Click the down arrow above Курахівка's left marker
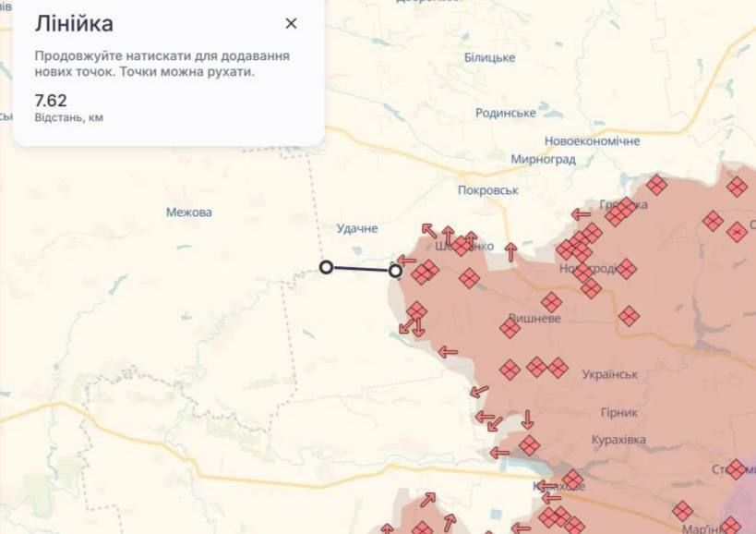The width and height of the screenshot is (756, 534). point(527,418)
